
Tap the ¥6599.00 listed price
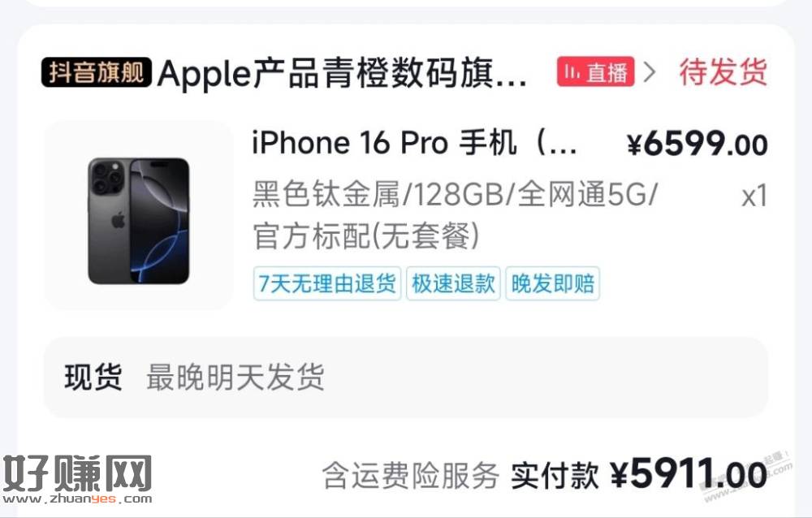pyautogui.click(x=697, y=144)
